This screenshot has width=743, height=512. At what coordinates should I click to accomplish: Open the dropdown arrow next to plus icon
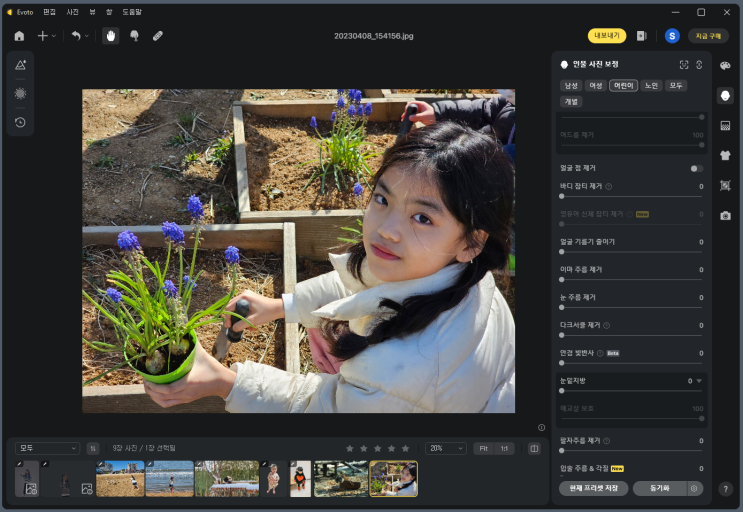[x=54, y=36]
